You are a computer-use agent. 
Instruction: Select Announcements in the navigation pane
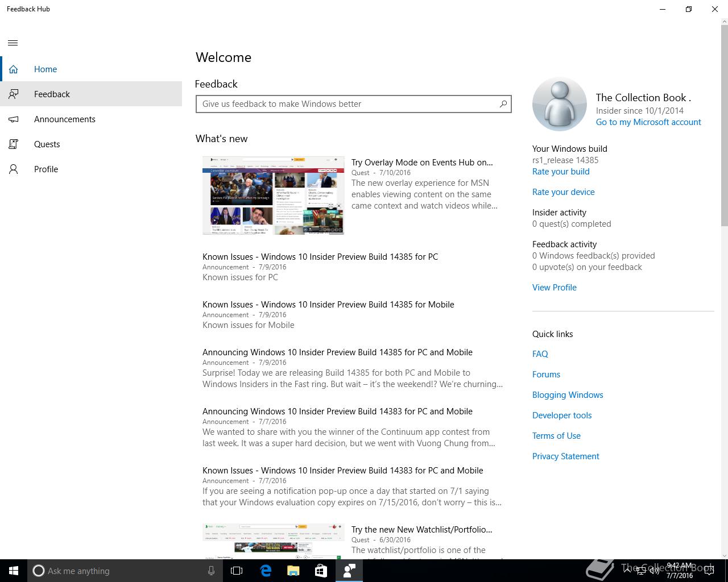pos(91,119)
